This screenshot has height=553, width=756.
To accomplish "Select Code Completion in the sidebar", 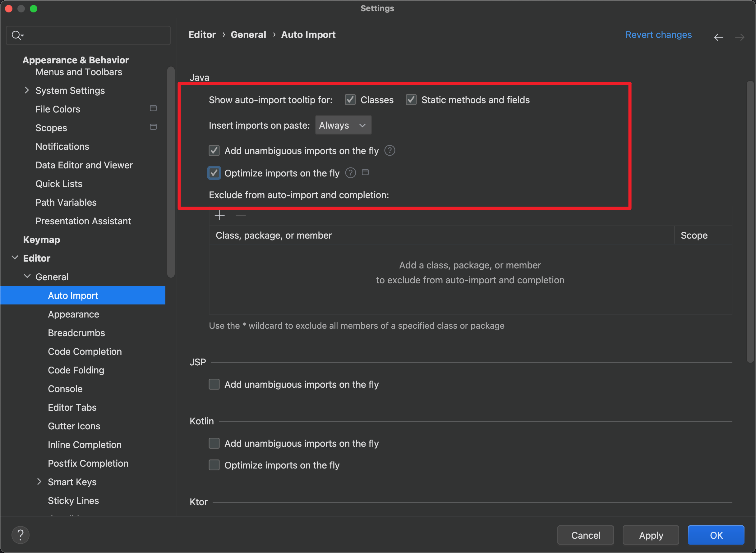I will [85, 351].
